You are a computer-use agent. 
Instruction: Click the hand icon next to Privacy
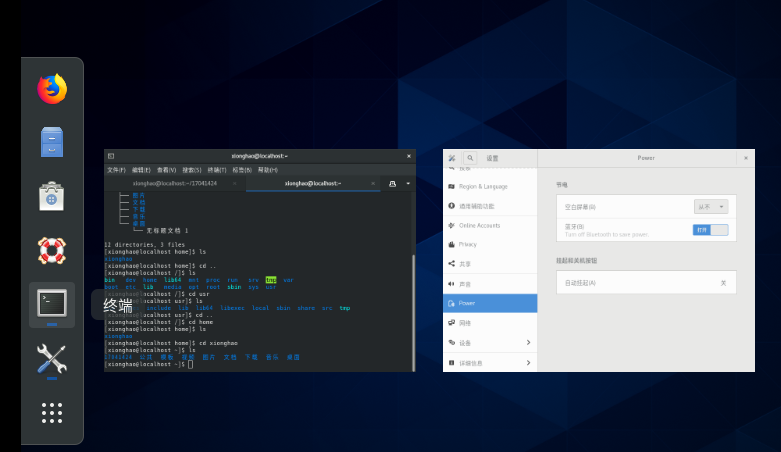(451, 244)
